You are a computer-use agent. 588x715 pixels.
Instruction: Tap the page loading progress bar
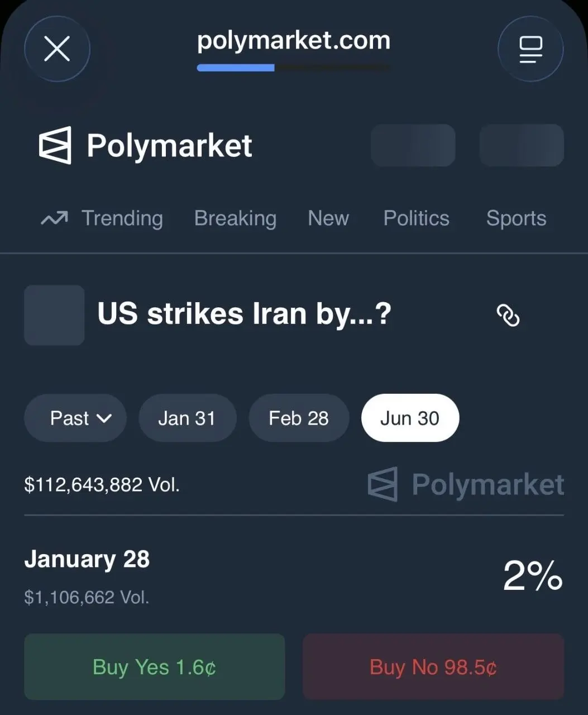[x=294, y=68]
